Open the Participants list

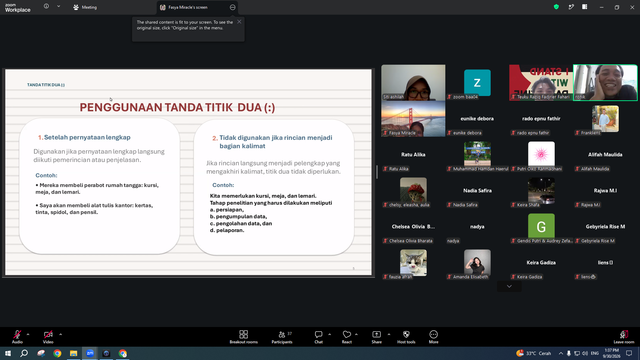282,337
